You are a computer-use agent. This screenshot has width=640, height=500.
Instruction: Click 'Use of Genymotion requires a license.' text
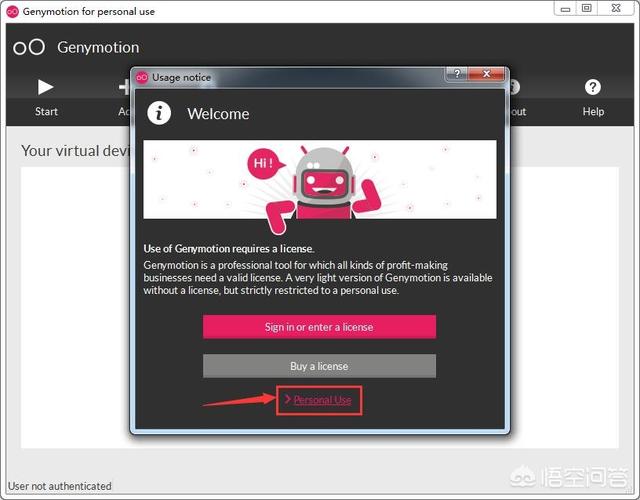229,249
